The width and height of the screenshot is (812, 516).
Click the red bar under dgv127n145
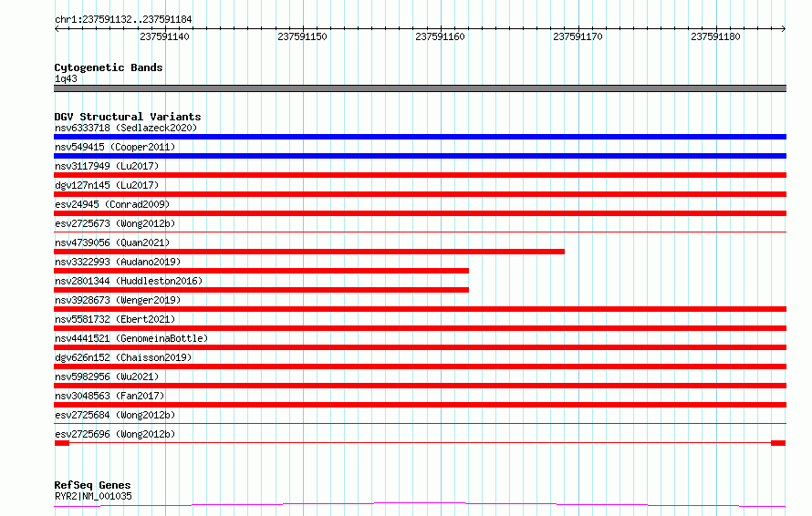[420, 194]
